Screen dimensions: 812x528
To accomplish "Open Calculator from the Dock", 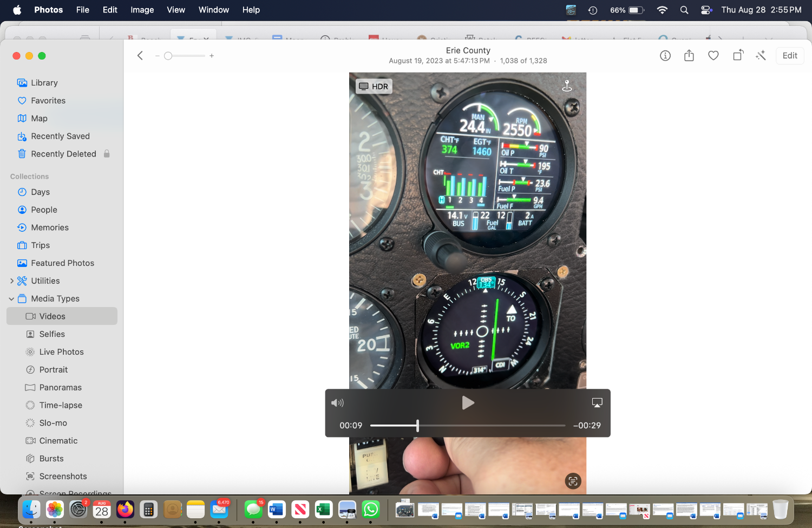I will tap(148, 510).
